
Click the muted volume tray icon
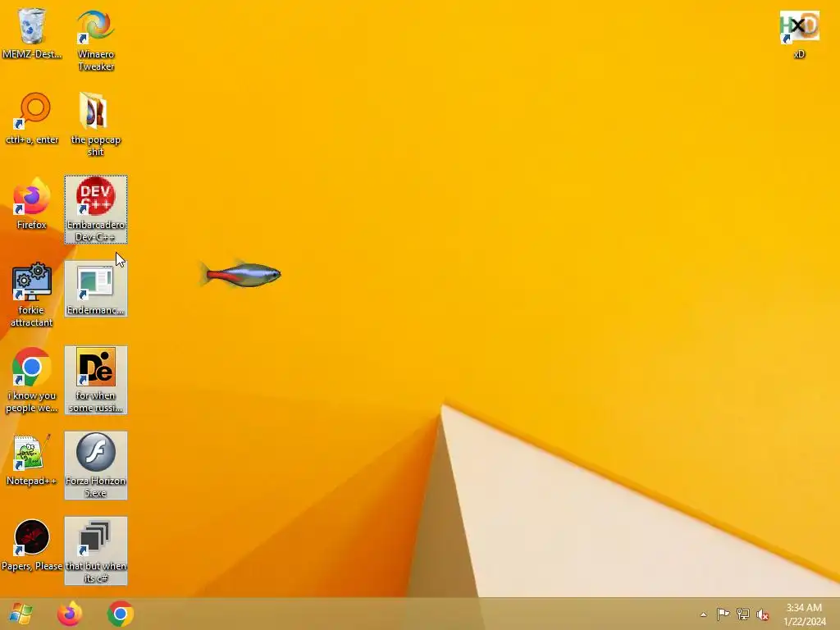point(763,614)
